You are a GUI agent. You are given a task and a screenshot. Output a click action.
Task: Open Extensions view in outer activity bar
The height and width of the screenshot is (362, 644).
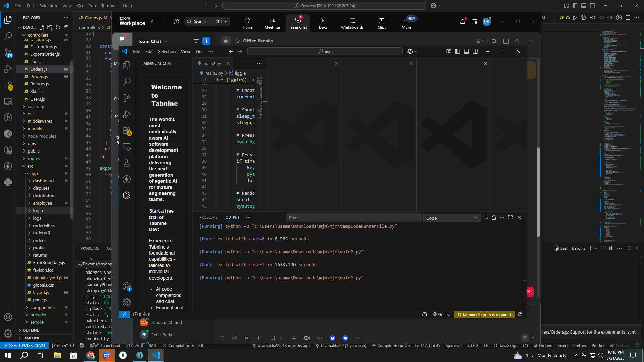point(8,85)
